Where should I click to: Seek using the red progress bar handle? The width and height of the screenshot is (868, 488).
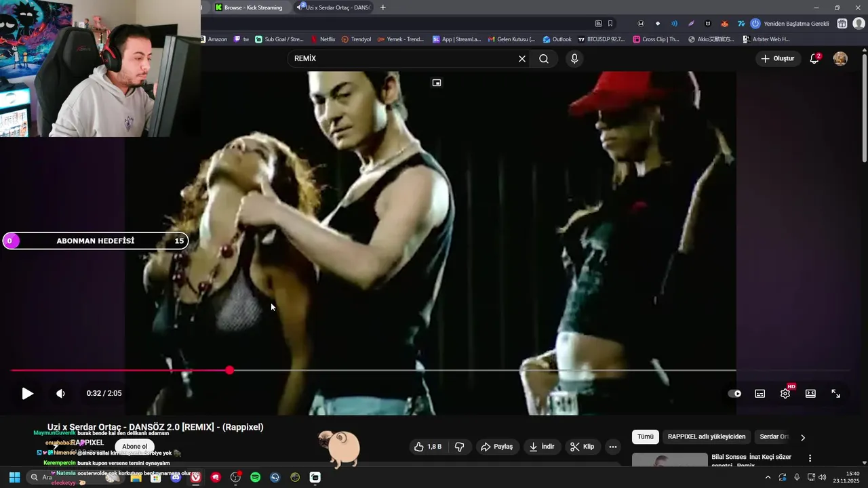pyautogui.click(x=230, y=370)
